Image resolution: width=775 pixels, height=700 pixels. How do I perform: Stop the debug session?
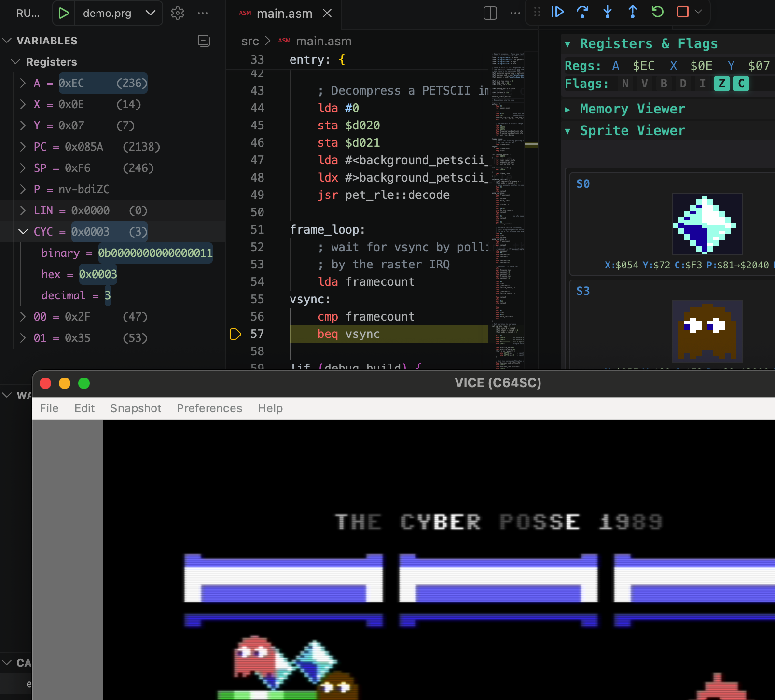click(x=683, y=12)
